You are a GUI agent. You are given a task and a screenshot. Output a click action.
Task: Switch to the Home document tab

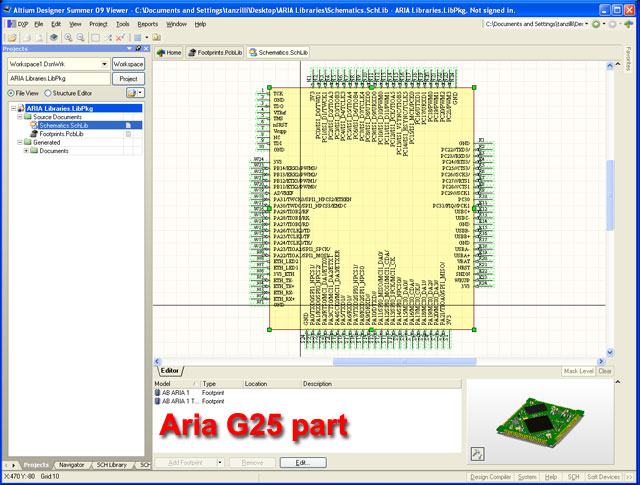pos(169,53)
